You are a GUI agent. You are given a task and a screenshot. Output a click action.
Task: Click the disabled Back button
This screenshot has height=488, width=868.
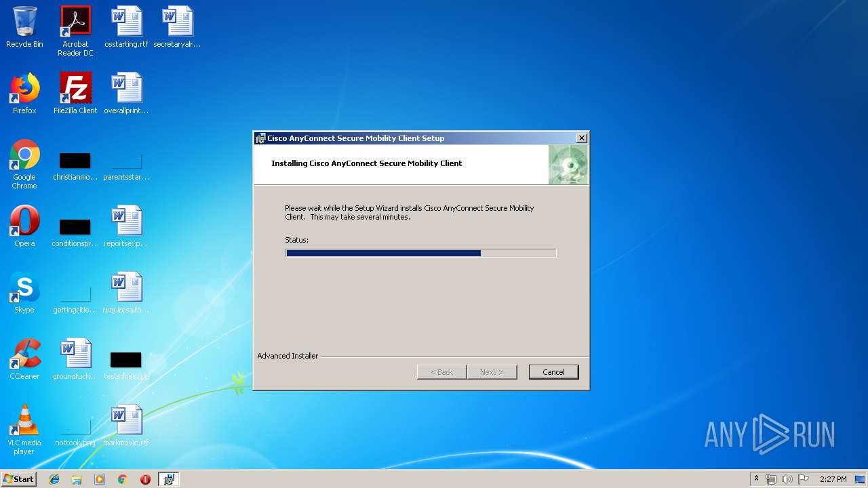pos(441,372)
